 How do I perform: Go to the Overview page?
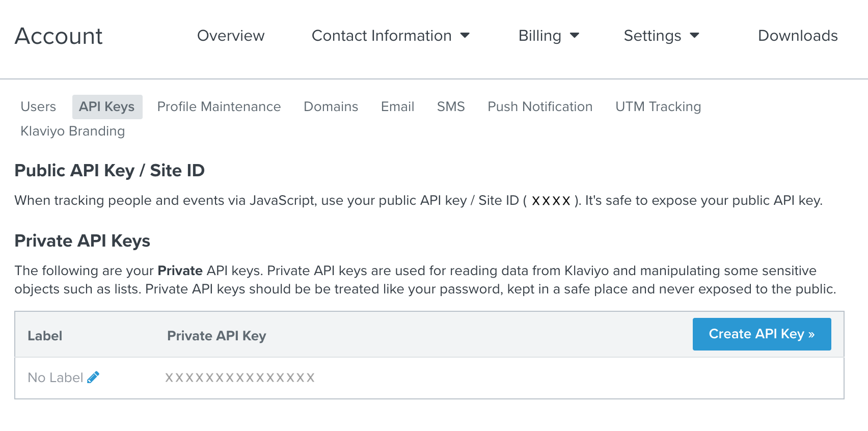coord(231,36)
